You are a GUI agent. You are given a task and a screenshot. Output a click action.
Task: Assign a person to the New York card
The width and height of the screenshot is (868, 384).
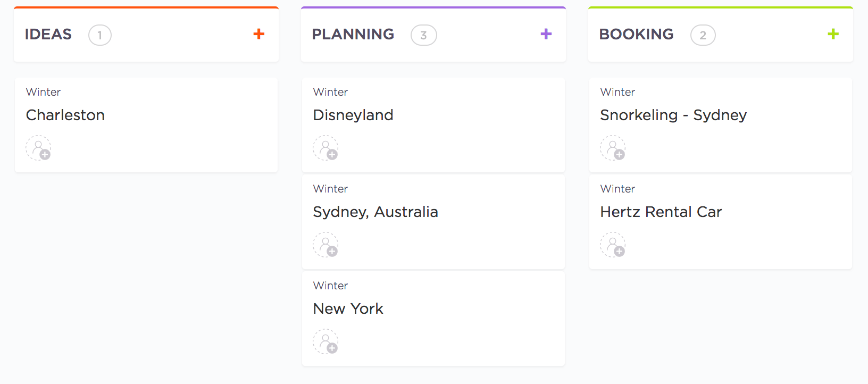[x=325, y=341]
